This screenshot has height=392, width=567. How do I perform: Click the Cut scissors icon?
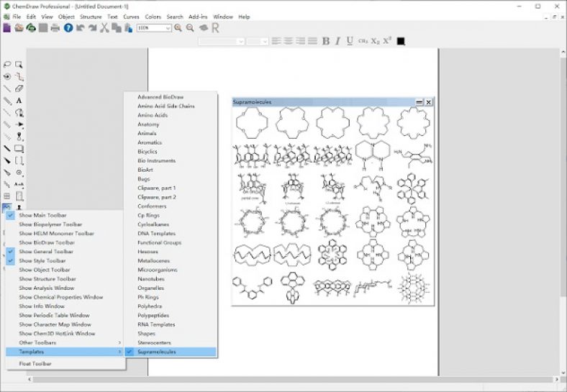105,28
